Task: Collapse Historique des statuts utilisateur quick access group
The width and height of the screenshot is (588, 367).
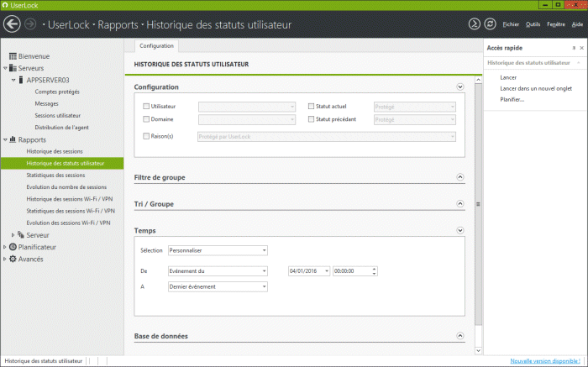Action: pyautogui.click(x=579, y=63)
